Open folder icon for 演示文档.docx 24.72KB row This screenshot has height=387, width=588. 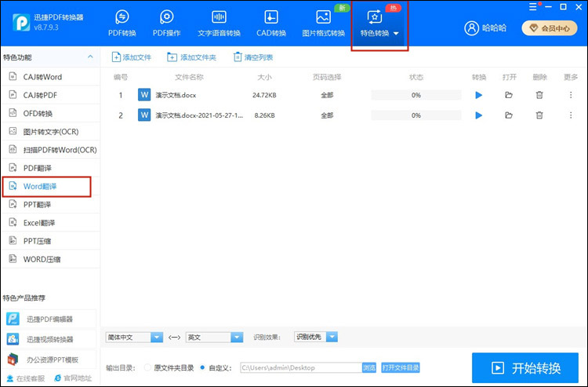coord(509,95)
